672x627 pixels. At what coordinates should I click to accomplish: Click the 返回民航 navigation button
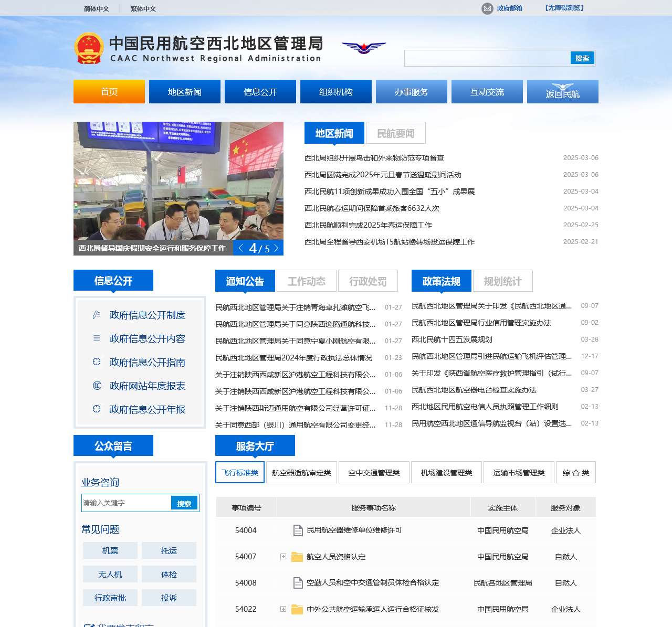[563, 92]
